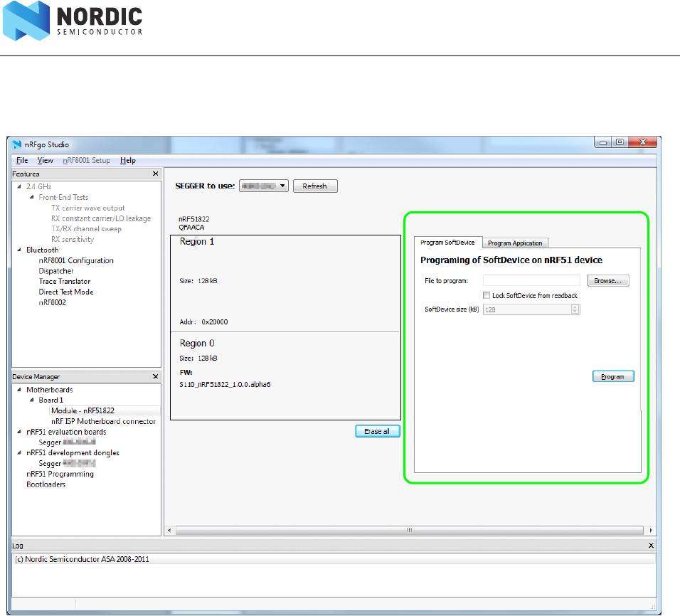The width and height of the screenshot is (680, 616).
Task: Increase SoftDevice size with up arrow
Action: pos(575,307)
